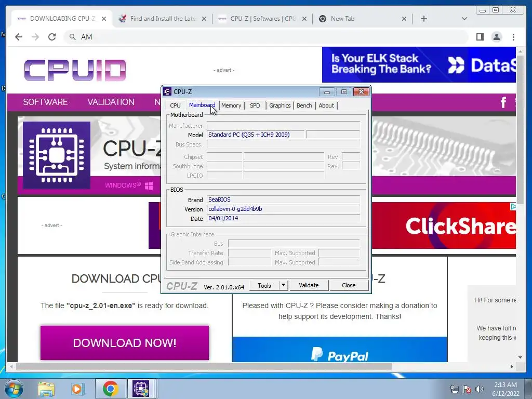Click the ClickShare advertisement
Screen dimensions: 532x399
coord(444,225)
